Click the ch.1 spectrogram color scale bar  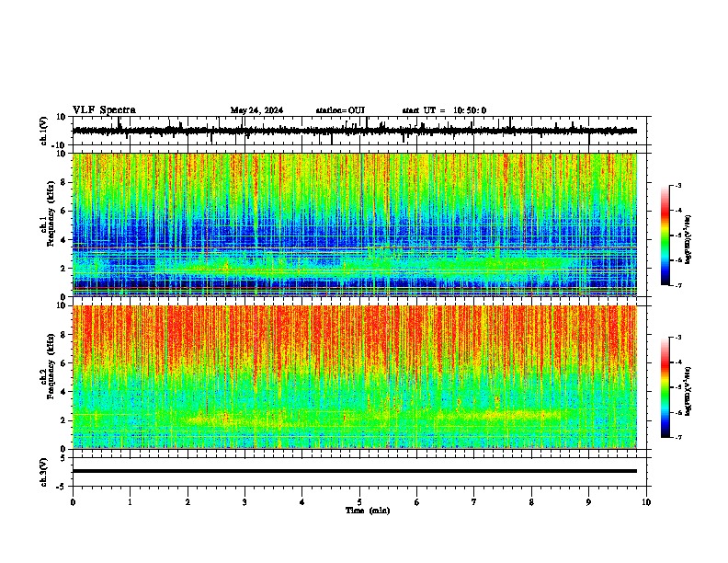665,236
